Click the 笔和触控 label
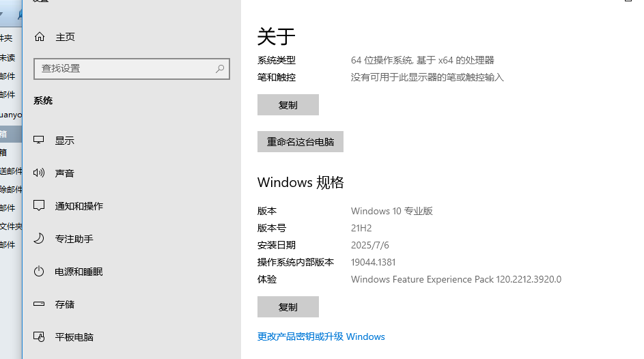 [277, 78]
